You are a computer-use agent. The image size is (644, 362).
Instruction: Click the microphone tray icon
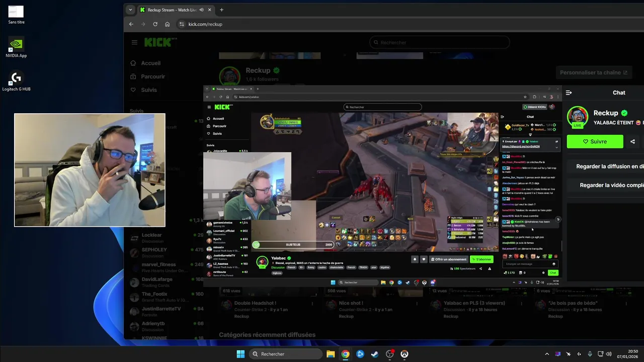coord(590,354)
